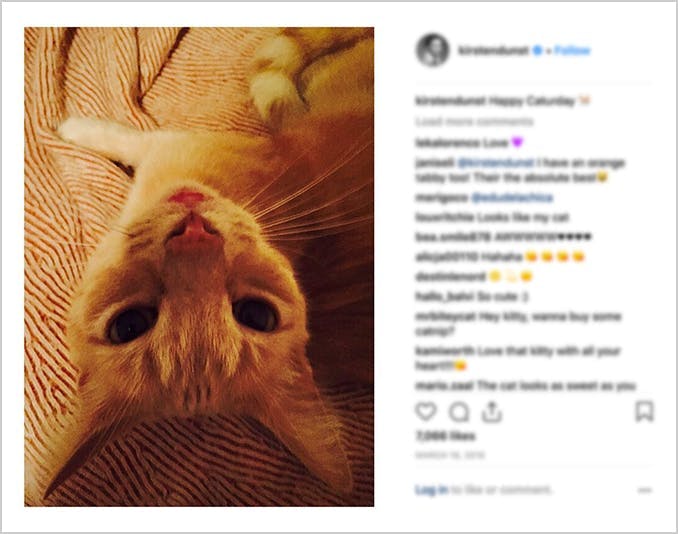Expand Load more comments

click(x=461, y=121)
